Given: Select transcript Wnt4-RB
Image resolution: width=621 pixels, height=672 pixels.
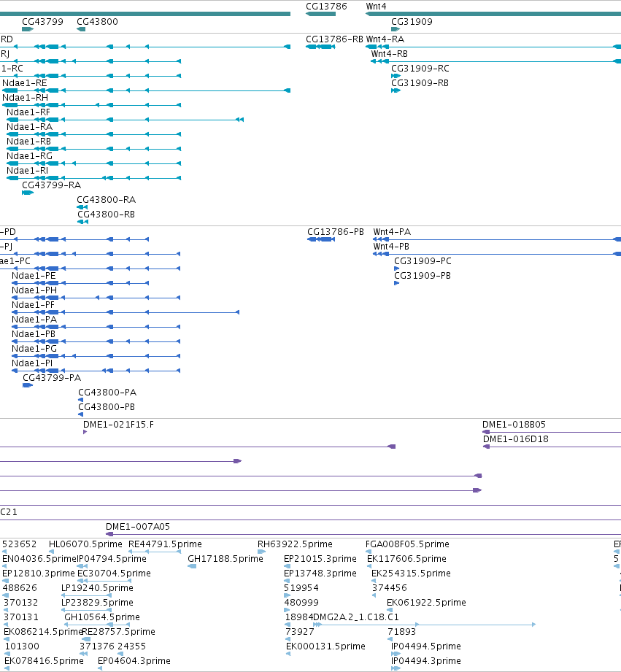Looking at the screenshot, I should (389, 54).
